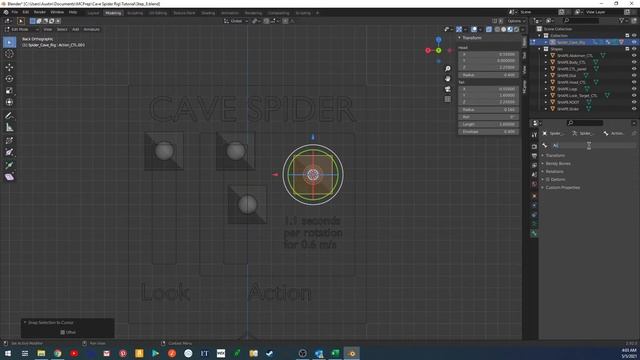Open the View Layer properties tab icon

534,165
